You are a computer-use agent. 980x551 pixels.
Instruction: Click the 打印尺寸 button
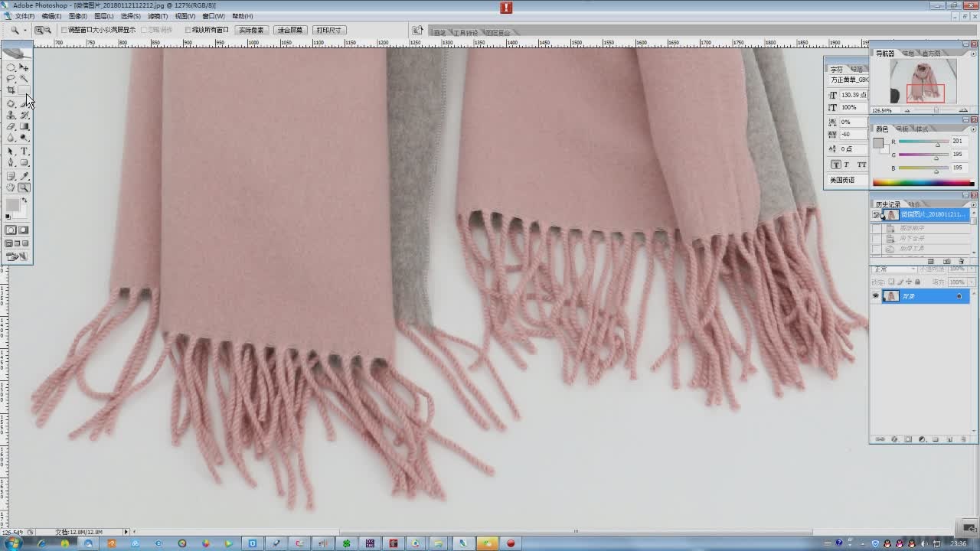329,30
